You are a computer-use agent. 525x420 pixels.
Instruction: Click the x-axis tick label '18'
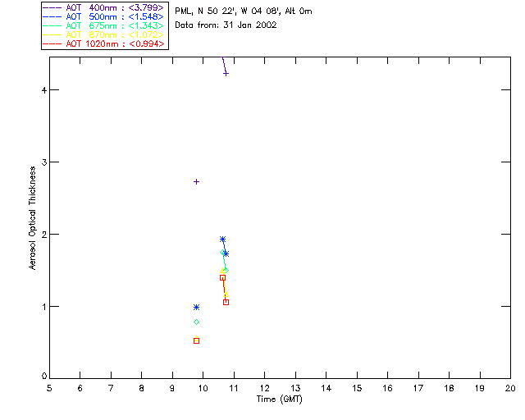tap(449, 388)
